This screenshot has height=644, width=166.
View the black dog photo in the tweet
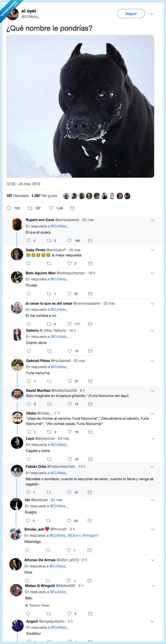pyautogui.click(x=80, y=106)
